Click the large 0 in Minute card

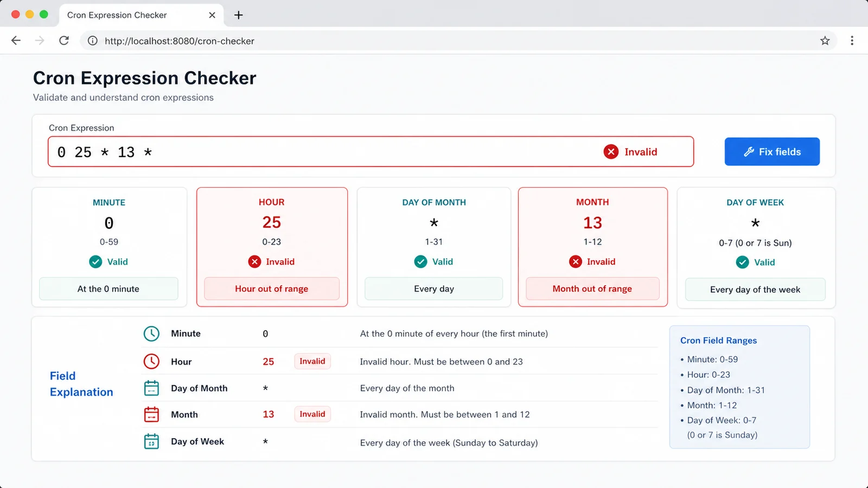click(109, 223)
